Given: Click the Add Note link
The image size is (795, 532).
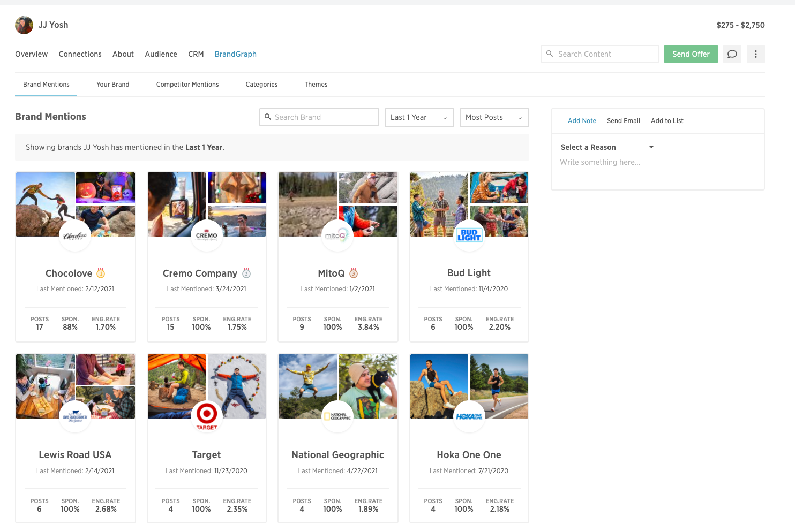Looking at the screenshot, I should click(582, 121).
